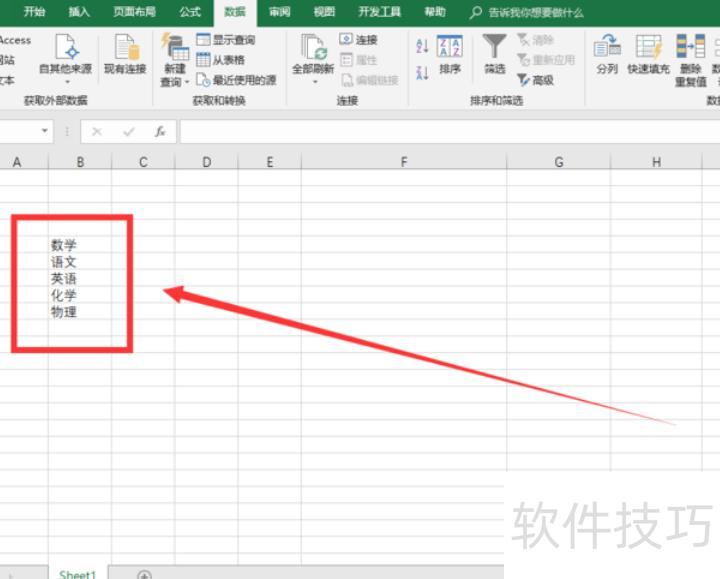The image size is (720, 579).
Task: Click the 现有连接 icon
Action: click(x=125, y=53)
